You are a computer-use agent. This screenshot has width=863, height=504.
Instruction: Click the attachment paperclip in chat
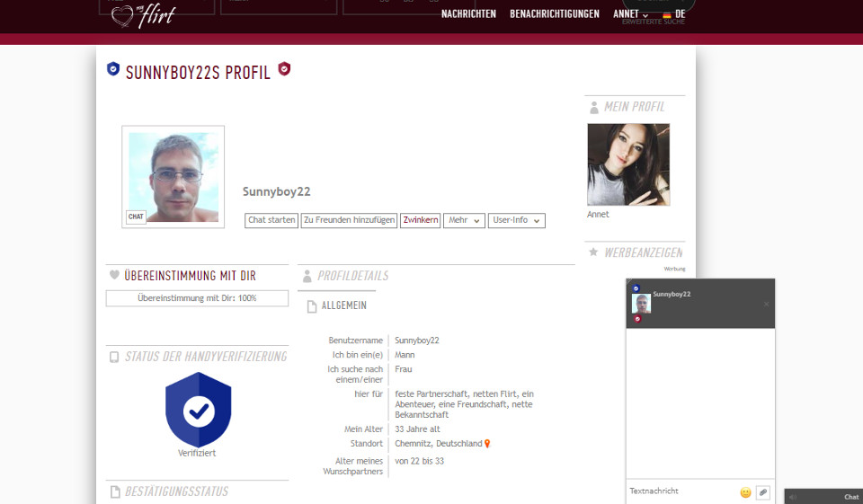pos(763,492)
